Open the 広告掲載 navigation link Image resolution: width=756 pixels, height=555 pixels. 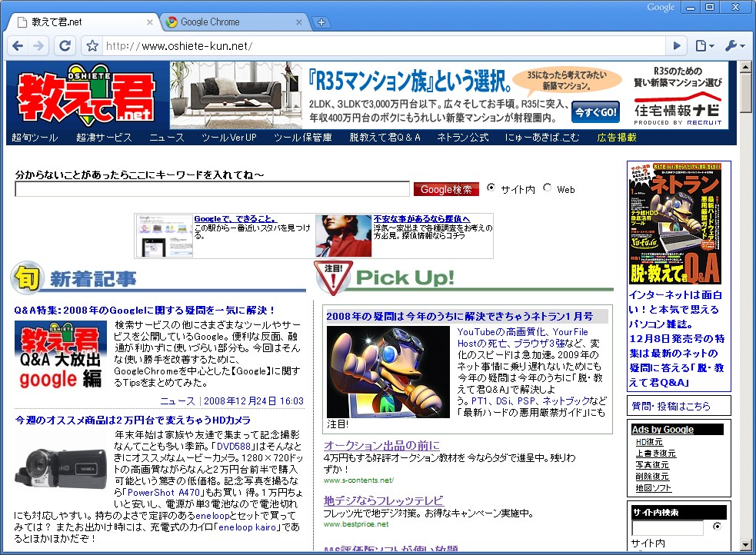617,138
